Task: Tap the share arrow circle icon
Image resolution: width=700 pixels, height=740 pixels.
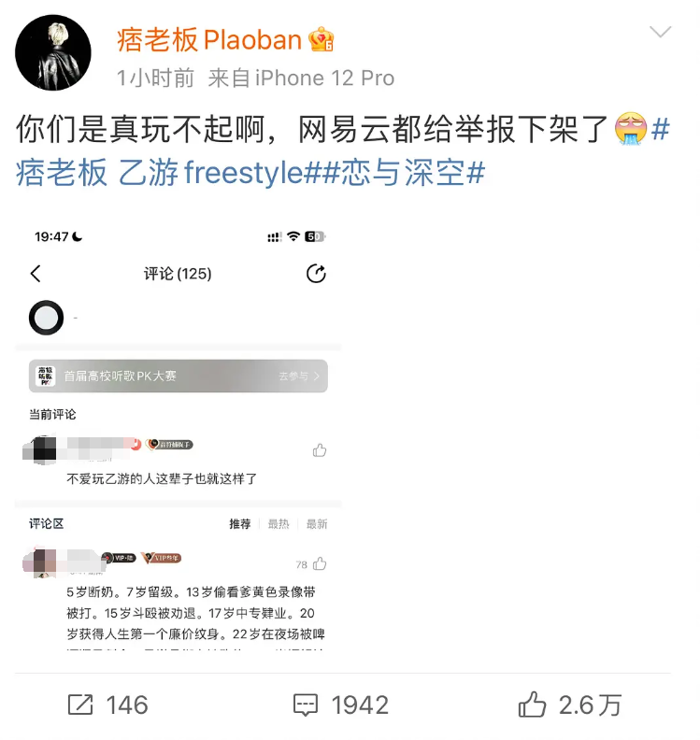Action: tap(316, 274)
